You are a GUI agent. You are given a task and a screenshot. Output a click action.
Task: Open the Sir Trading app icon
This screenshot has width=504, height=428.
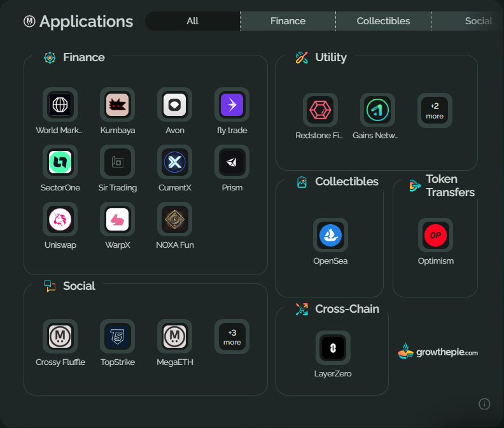click(117, 162)
